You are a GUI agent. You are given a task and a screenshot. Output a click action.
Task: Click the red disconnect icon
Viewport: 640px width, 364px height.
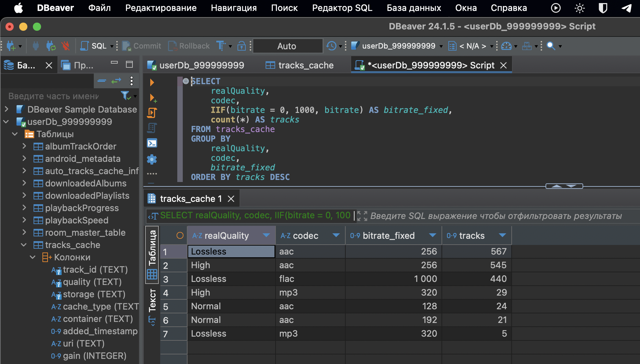(x=65, y=46)
